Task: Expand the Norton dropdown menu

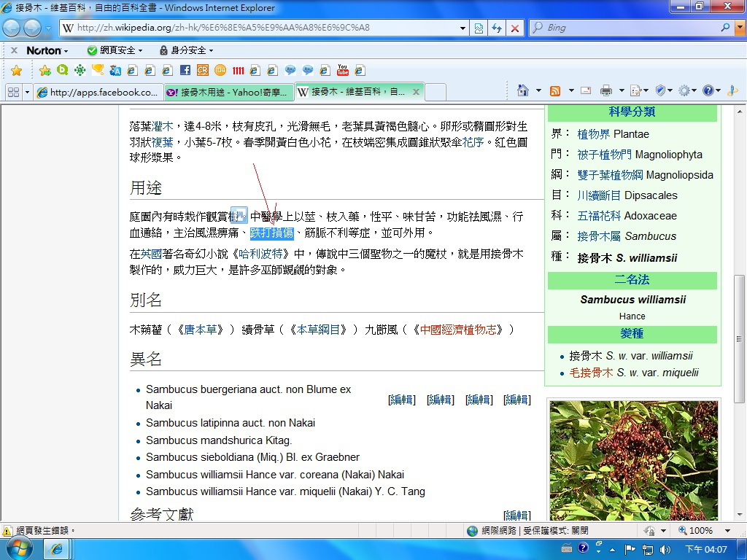Action: (47, 50)
